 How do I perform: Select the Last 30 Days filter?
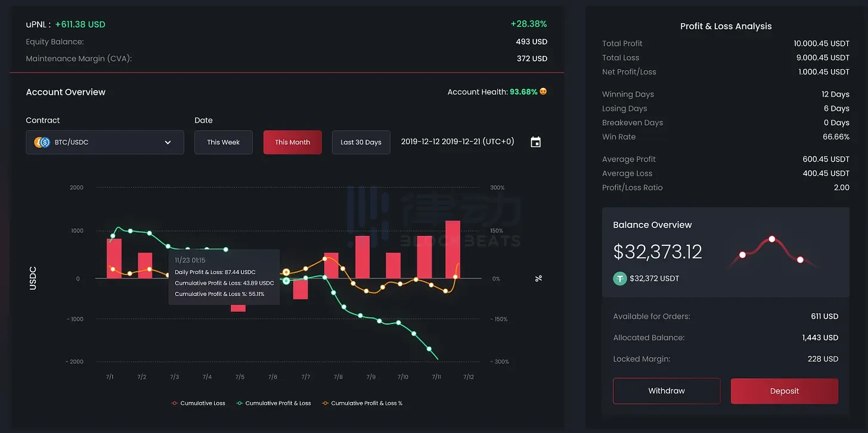click(x=361, y=142)
